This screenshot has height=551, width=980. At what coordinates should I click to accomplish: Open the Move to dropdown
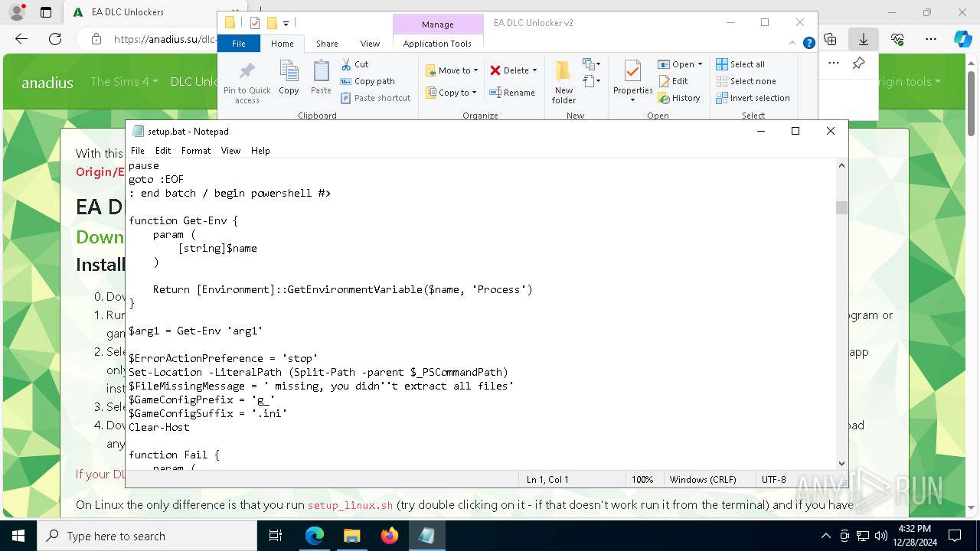(452, 70)
